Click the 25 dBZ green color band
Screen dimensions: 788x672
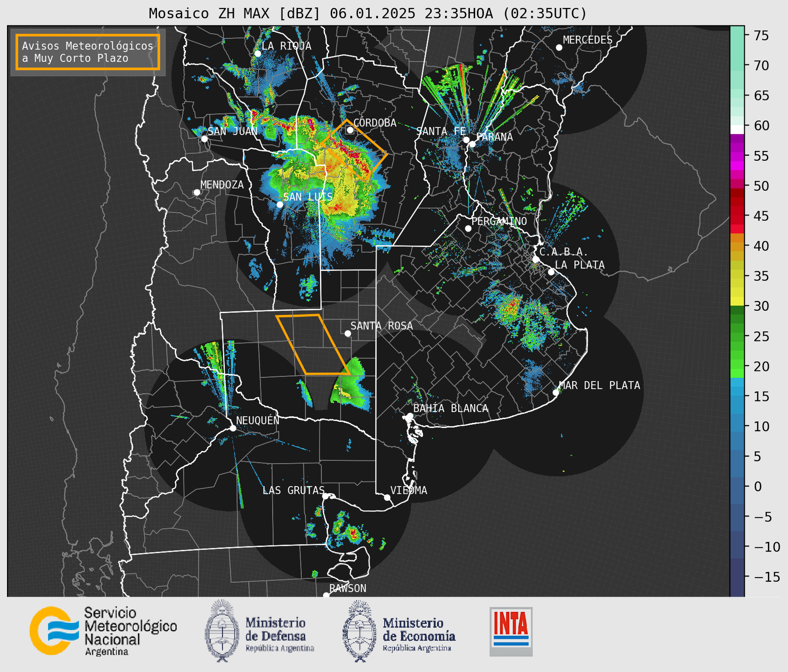coord(737,336)
